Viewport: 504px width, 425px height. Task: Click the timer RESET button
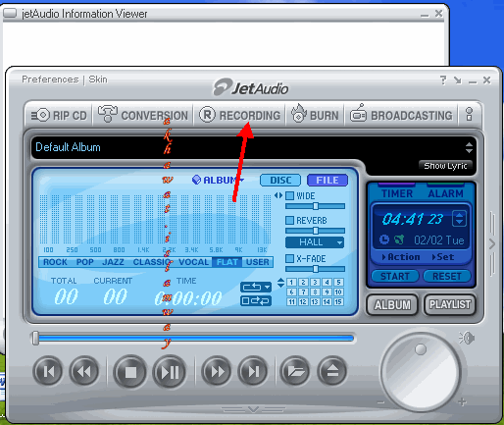pos(447,277)
